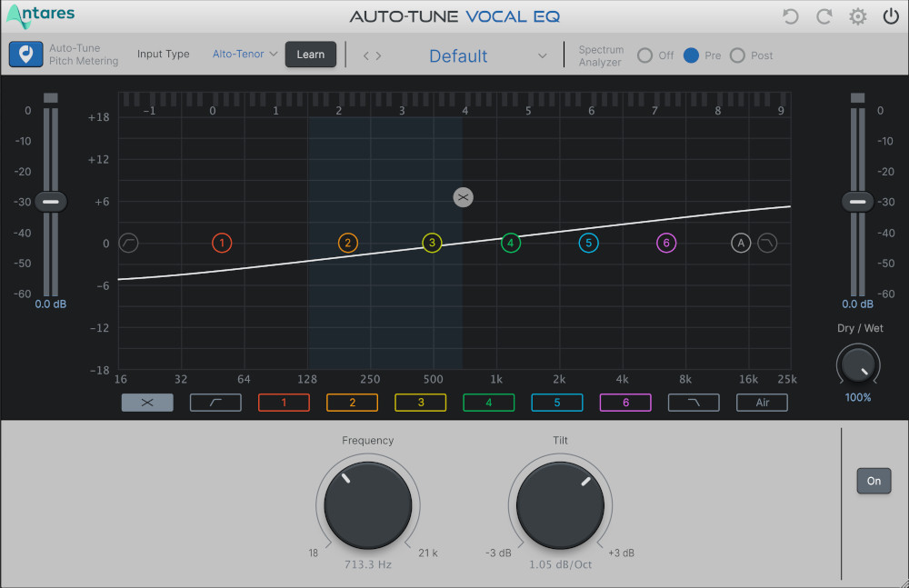
Task: Click the next preset chevron arrow
Action: coord(375,55)
